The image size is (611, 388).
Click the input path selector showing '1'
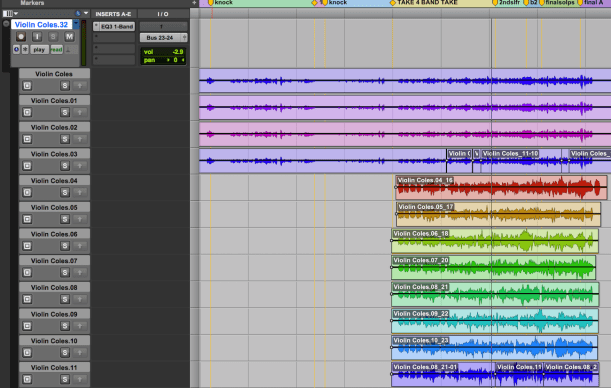(x=163, y=26)
